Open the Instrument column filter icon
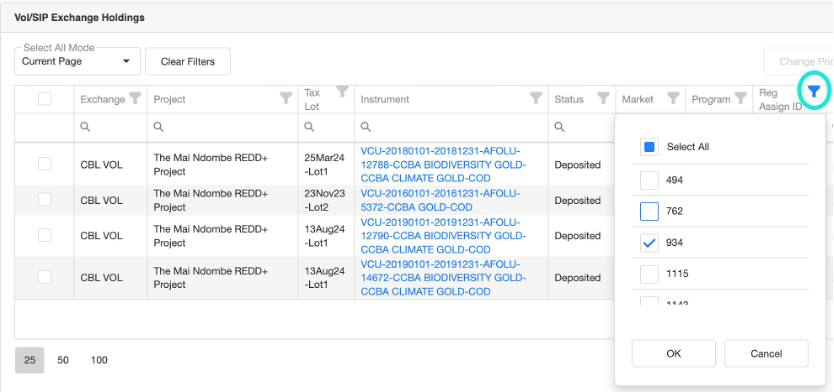Screen dimensions: 834x392 [536, 98]
